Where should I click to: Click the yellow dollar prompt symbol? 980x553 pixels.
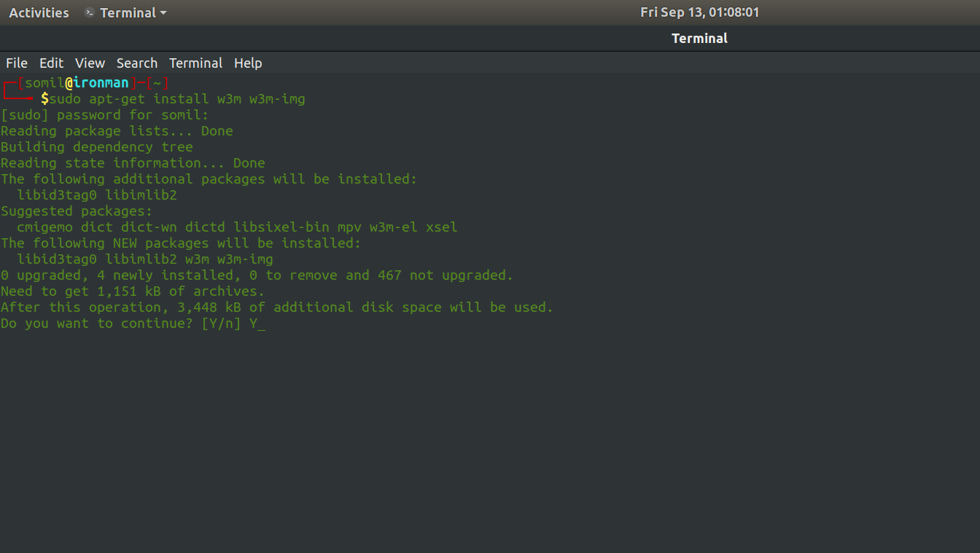point(44,98)
